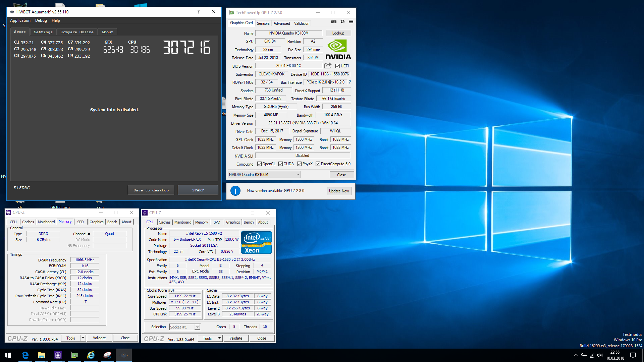Screen dimensions: 644x362
Task: Open the Action Center notification icon
Action: pos(633,355)
